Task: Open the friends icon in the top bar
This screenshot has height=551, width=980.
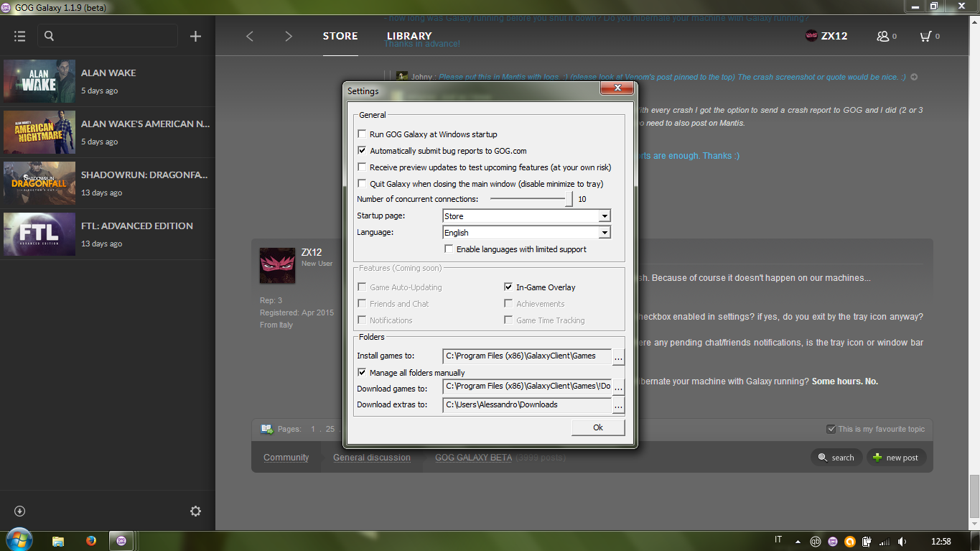Action: [883, 36]
